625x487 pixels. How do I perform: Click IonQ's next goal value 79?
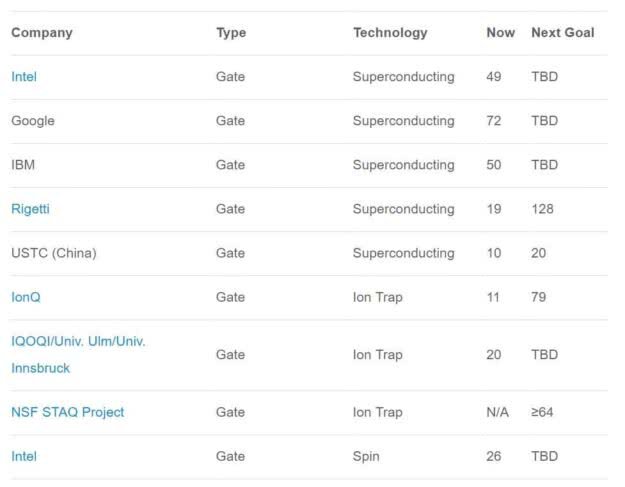pyautogui.click(x=539, y=297)
